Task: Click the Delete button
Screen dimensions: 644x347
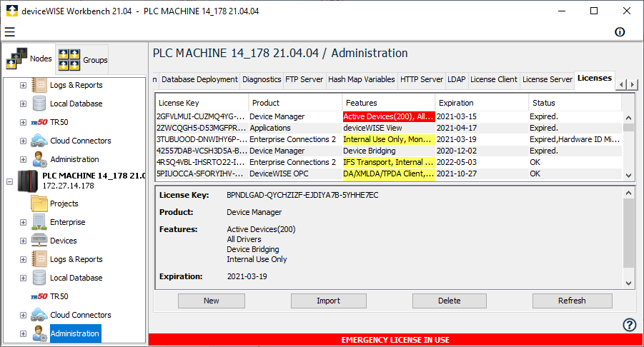Action: 450,301
